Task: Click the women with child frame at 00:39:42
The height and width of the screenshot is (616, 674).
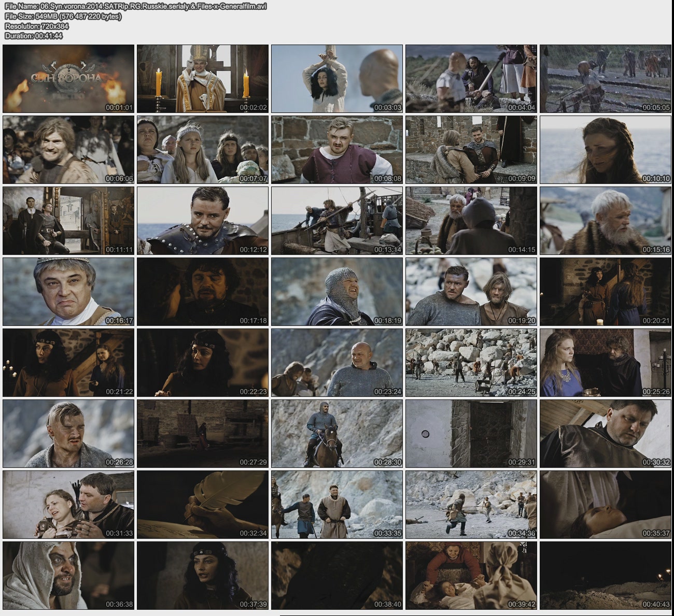Action: 471,576
